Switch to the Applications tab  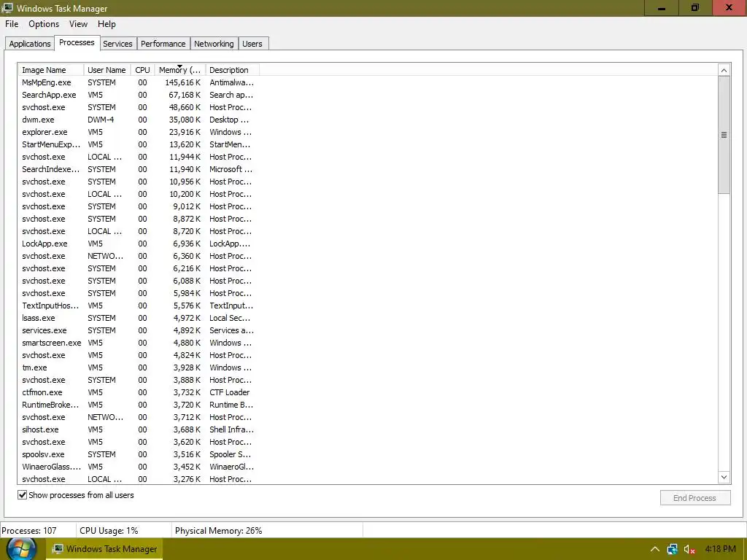click(29, 44)
